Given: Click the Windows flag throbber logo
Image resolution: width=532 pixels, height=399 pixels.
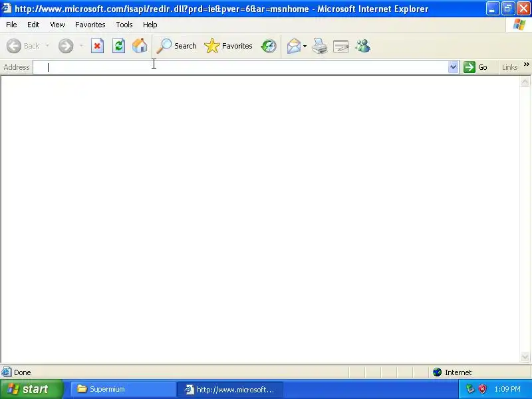Looking at the screenshot, I should [519, 25].
